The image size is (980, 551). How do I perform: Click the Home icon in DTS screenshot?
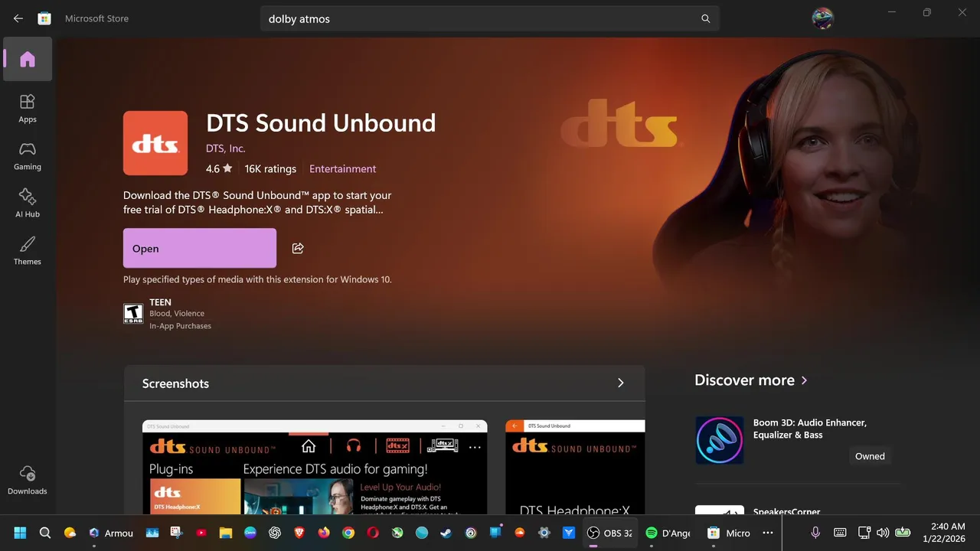coord(309,445)
